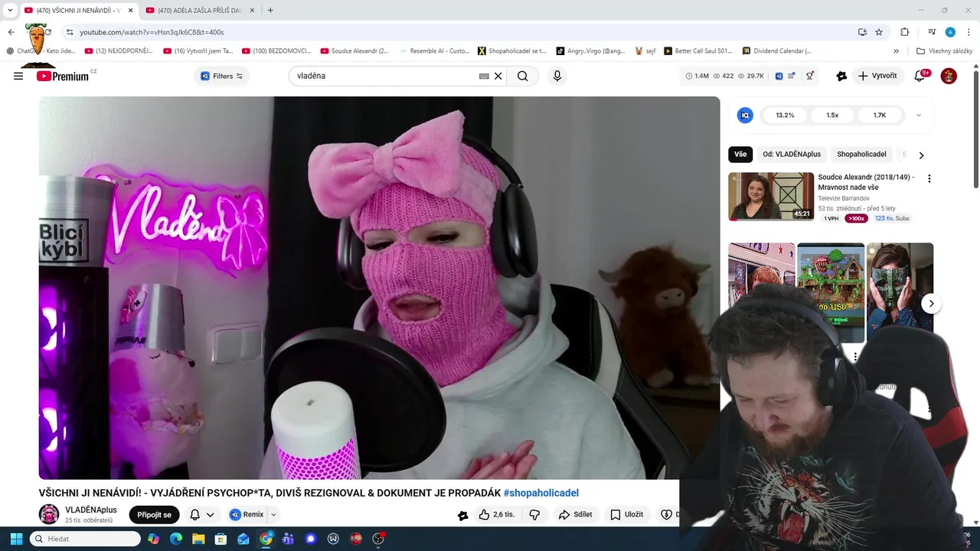
Task: Click the Vytvořit create button
Action: pyautogui.click(x=877, y=76)
